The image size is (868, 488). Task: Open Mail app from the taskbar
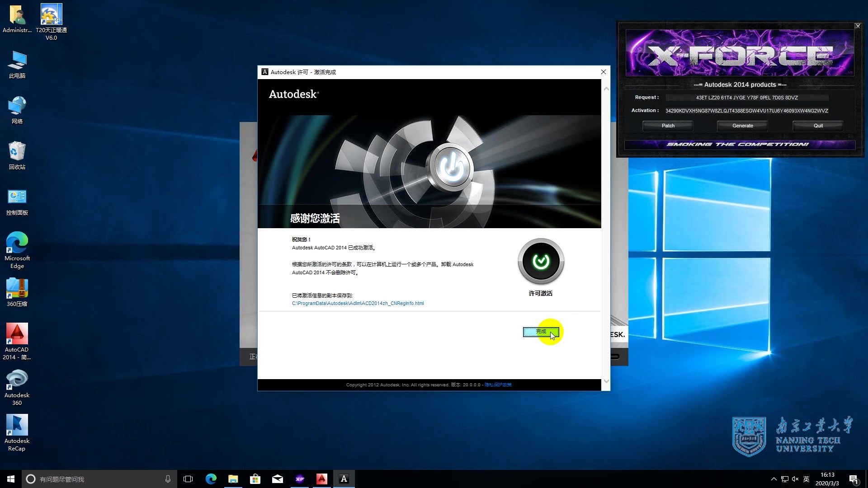click(x=277, y=479)
